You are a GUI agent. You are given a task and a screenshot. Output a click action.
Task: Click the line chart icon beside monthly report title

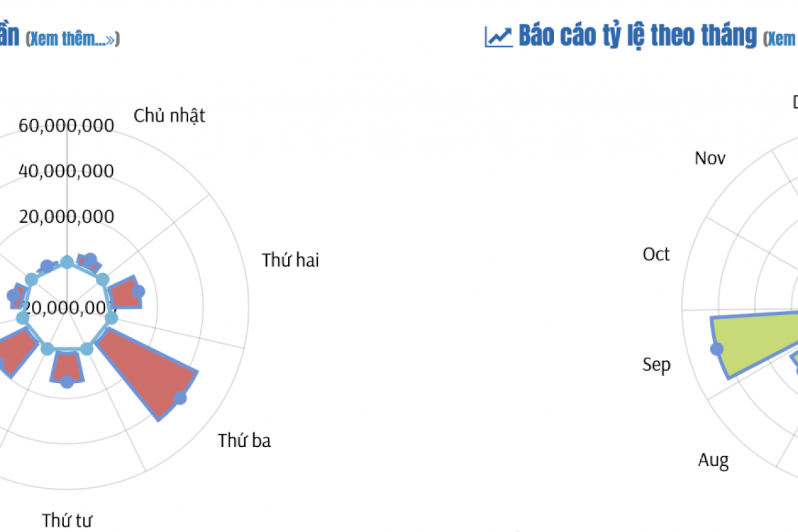coord(499,36)
